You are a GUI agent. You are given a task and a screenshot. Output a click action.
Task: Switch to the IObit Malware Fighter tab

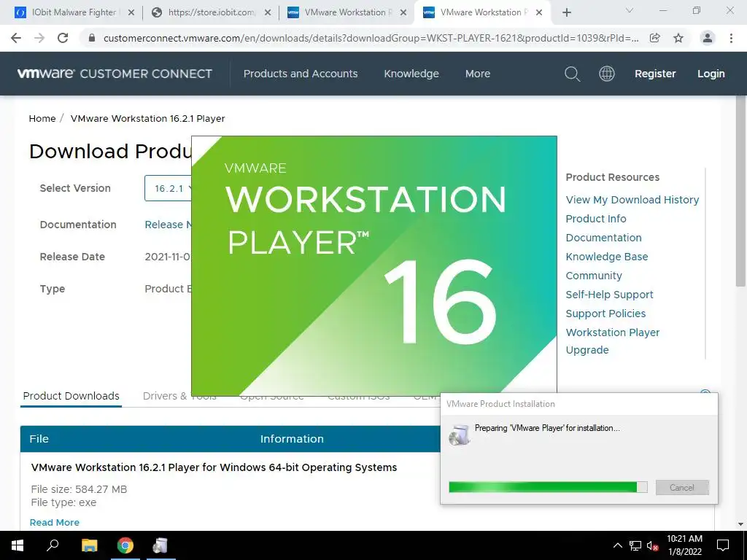[x=69, y=12]
